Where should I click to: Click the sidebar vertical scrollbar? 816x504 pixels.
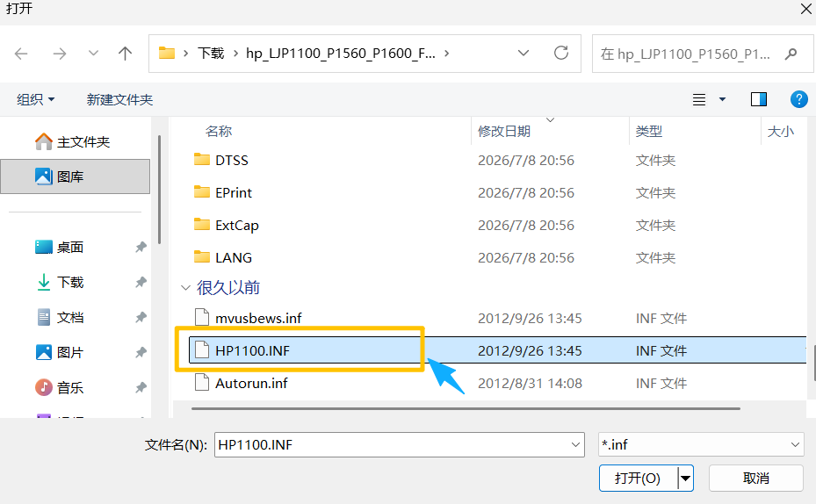[x=159, y=190]
